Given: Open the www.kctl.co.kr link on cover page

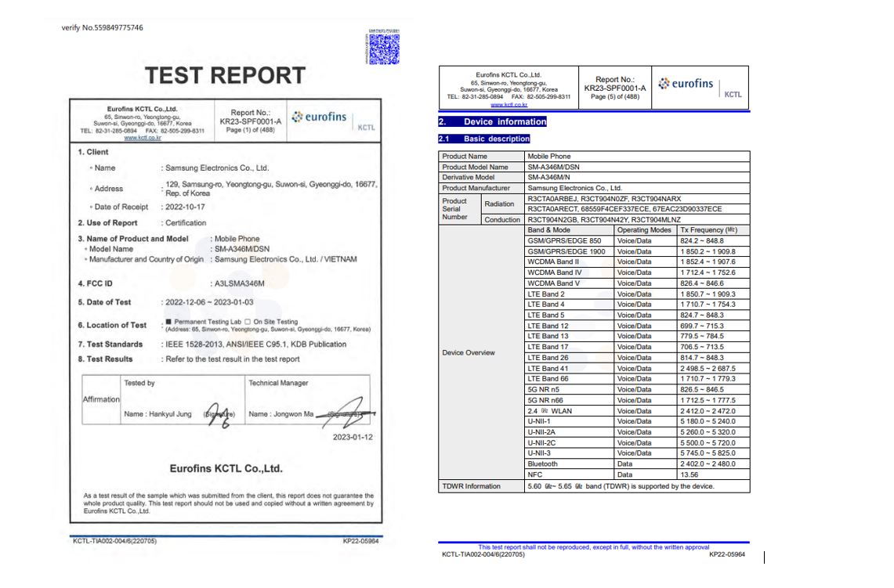Looking at the screenshot, I should point(143,138).
